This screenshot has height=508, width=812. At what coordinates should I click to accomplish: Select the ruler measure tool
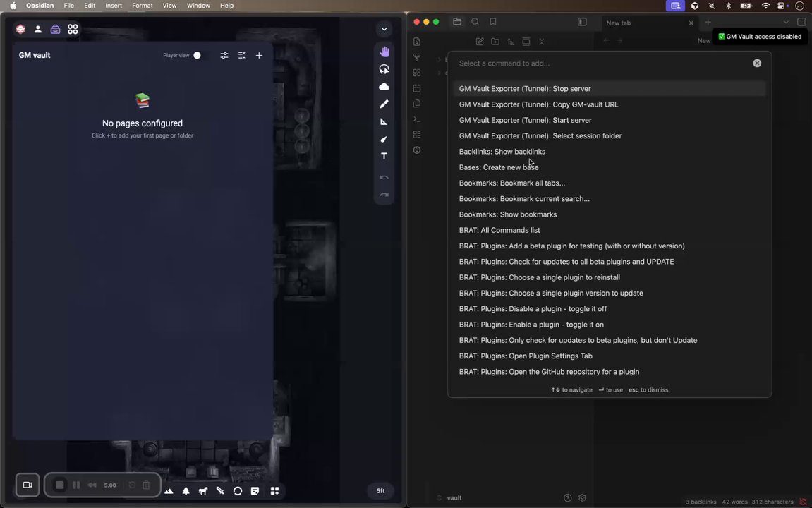(x=384, y=121)
